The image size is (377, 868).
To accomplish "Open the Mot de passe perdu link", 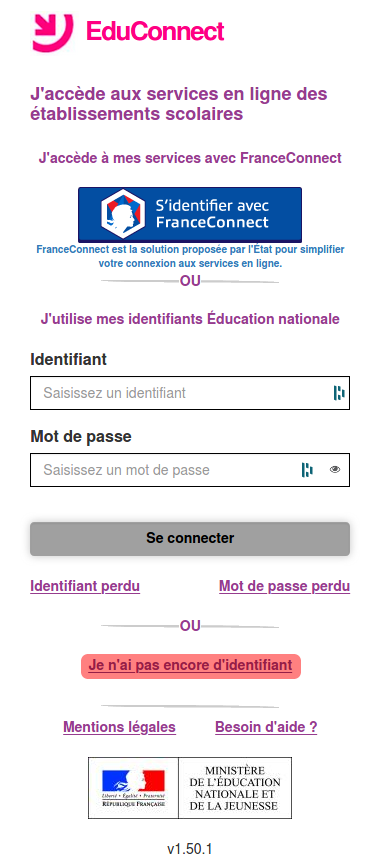I will pos(285,586).
